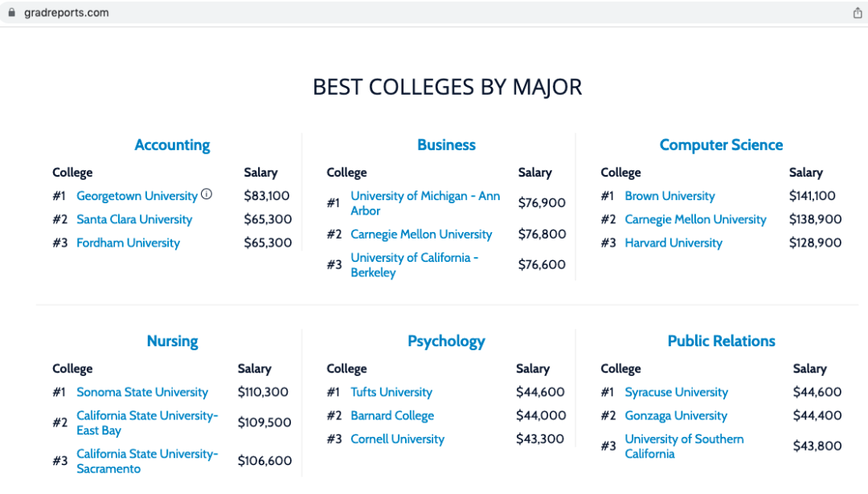The height and width of the screenshot is (494, 868).
Task: Click the info icon beside Georgetown University
Action: point(207,194)
